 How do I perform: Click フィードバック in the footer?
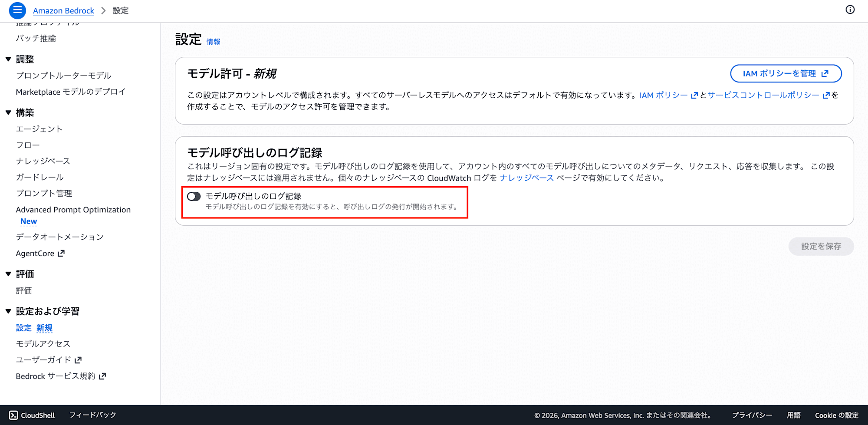tap(93, 415)
